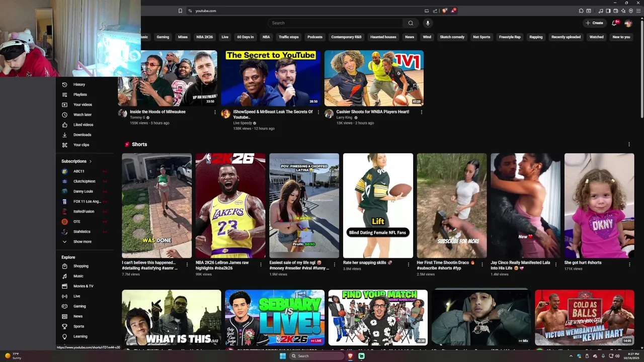This screenshot has height=362, width=644.
Task: Open the Tommy G channel link
Action: click(x=137, y=118)
